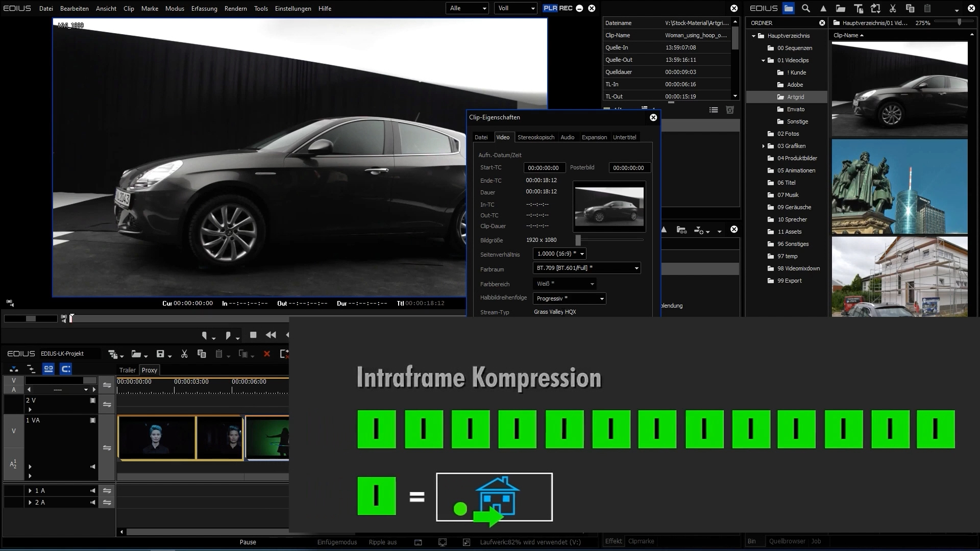
Task: Toggle sync lock on track 2 V
Action: pos(107,405)
